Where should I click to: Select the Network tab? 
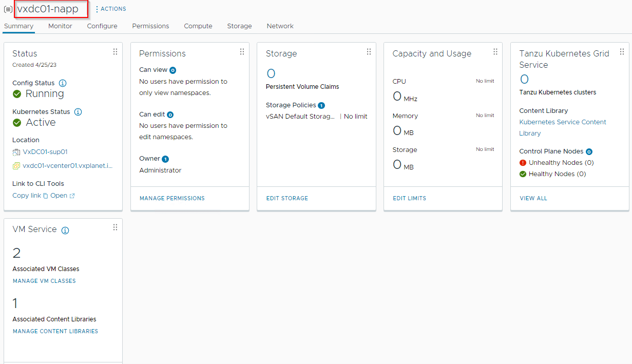tap(280, 26)
